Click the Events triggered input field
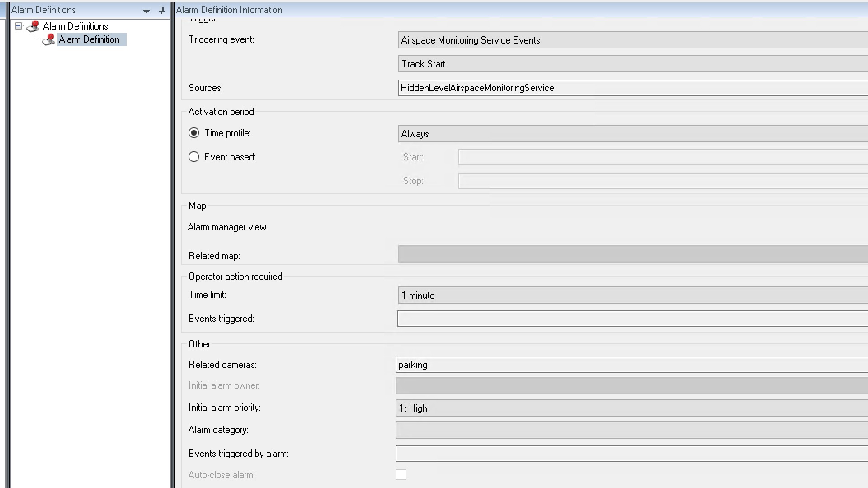Screen dimensions: 868x488 coord(633,319)
